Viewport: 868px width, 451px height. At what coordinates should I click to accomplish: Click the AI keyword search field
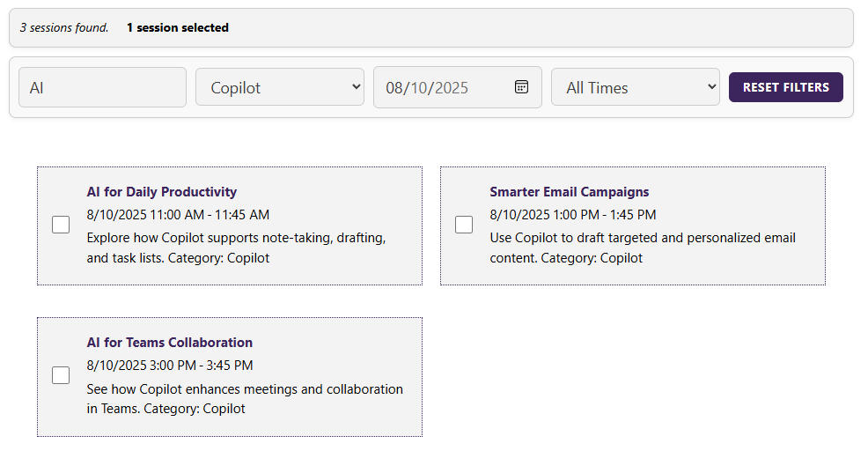[102, 87]
